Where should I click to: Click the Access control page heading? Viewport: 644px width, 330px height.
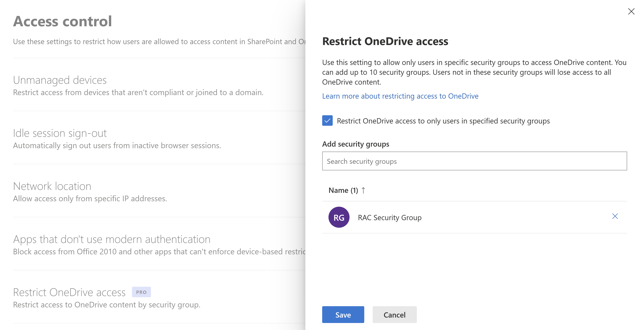point(63,21)
